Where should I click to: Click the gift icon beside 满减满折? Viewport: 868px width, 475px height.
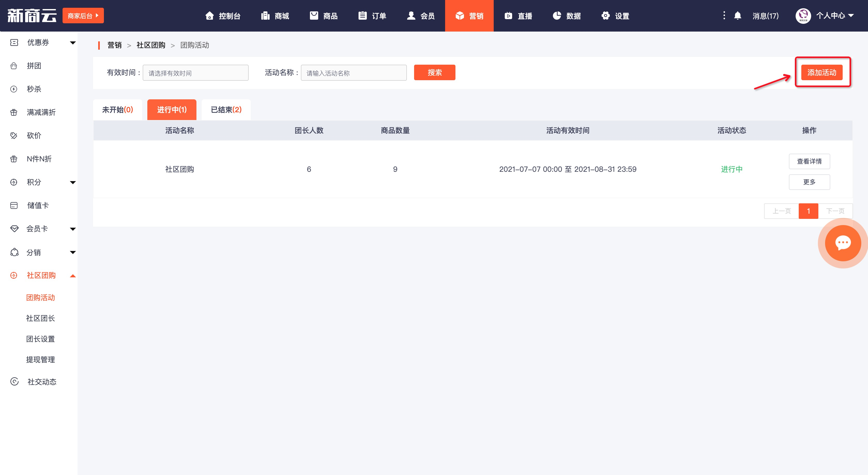(14, 112)
